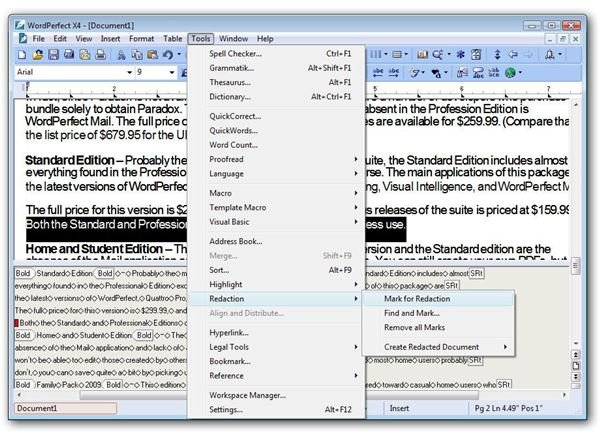Click the book icon right of Columns
The height and width of the screenshot is (433, 600).
coord(422,54)
